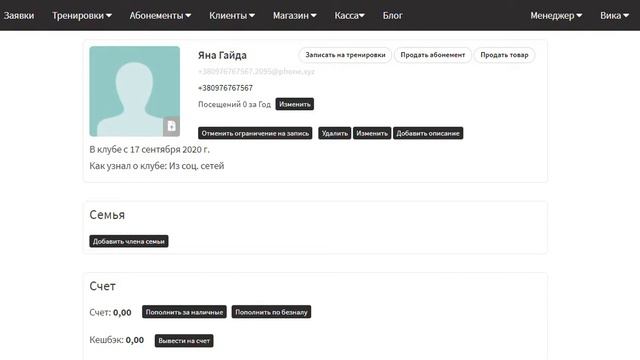Click the phone number +380976767567
This screenshot has height=360, width=640.
point(225,88)
